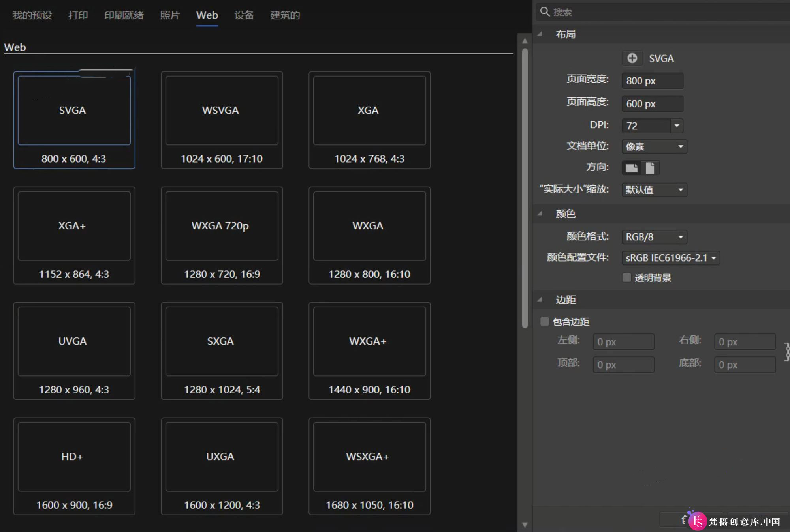Open the 颜色格式 RGB/8 dropdown
Image resolution: width=790 pixels, height=532 pixels.
click(654, 237)
